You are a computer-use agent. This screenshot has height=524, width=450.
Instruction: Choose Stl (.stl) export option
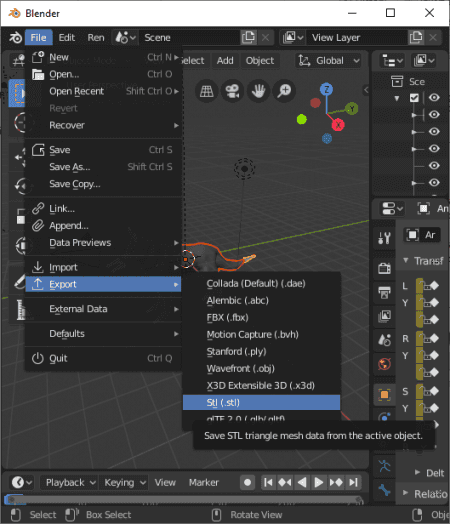tap(261, 402)
